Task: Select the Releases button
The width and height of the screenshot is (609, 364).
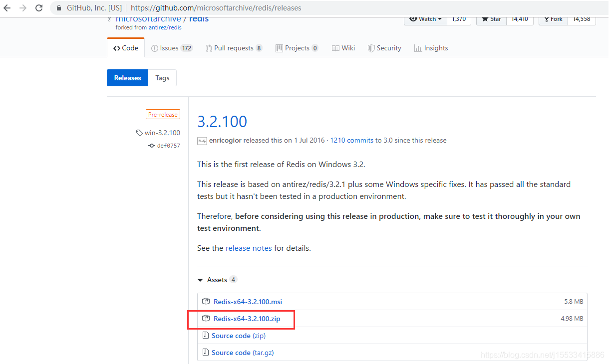Action: click(127, 78)
